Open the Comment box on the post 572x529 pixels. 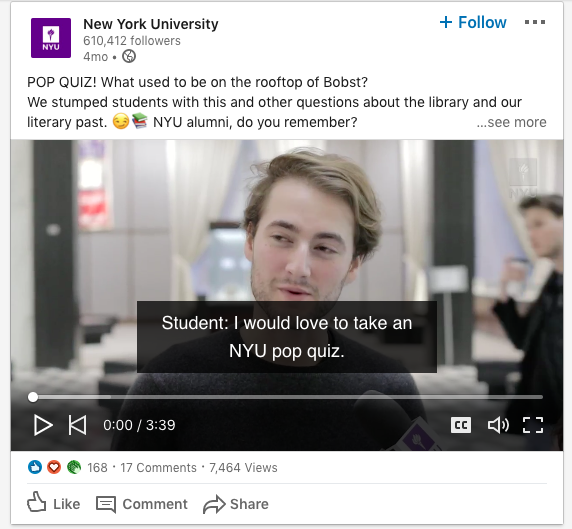[142, 504]
